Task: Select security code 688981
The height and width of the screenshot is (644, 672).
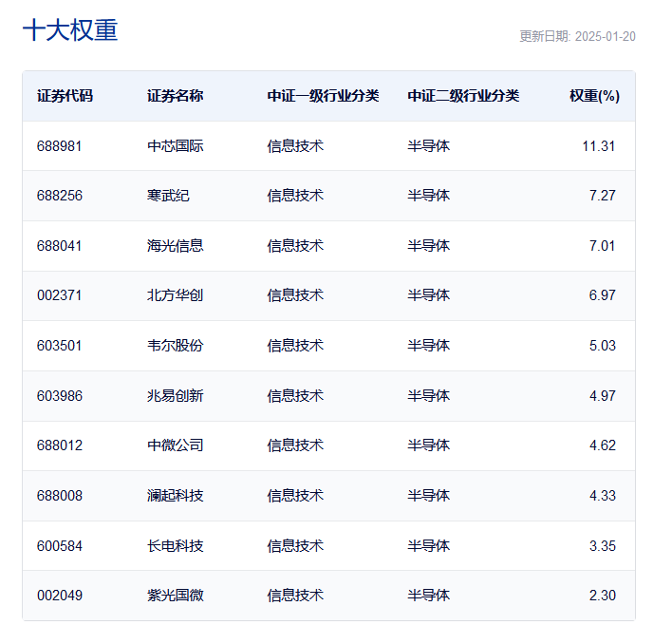Action: point(59,146)
